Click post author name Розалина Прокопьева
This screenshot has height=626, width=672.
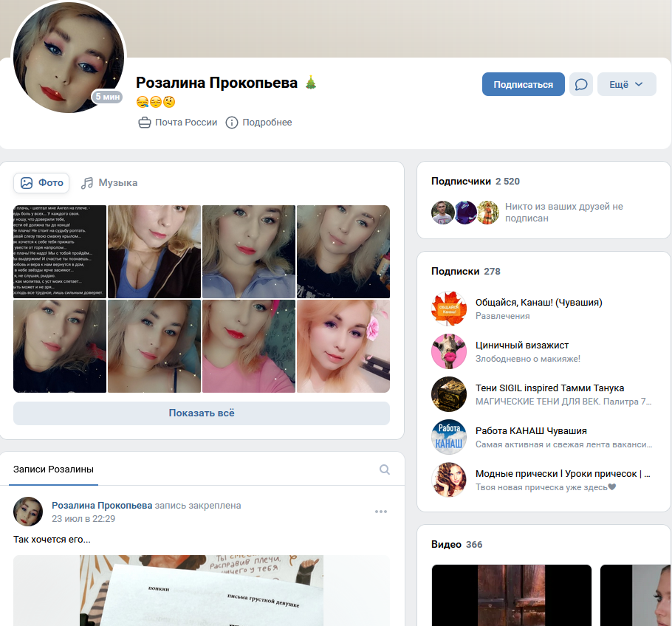pos(102,506)
